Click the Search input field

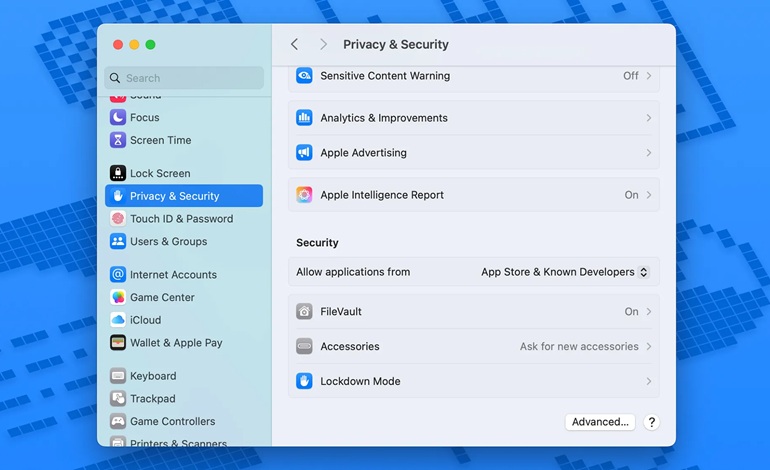click(x=184, y=78)
